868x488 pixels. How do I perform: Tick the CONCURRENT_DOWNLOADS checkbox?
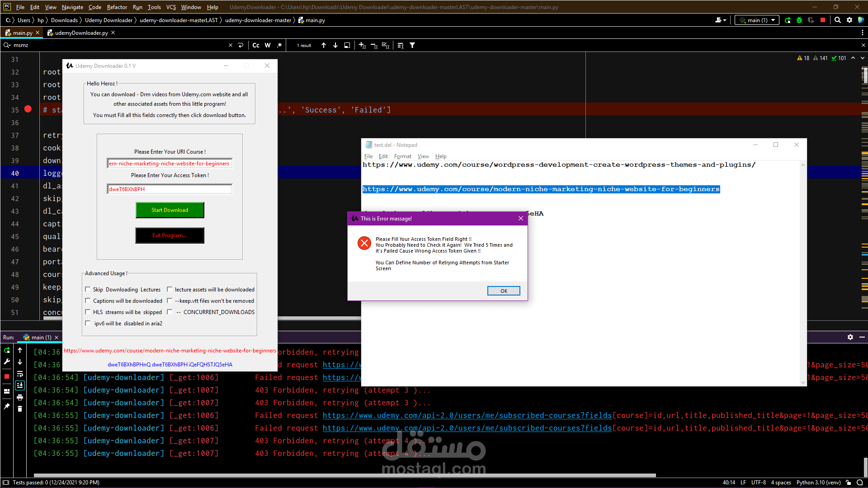(170, 312)
